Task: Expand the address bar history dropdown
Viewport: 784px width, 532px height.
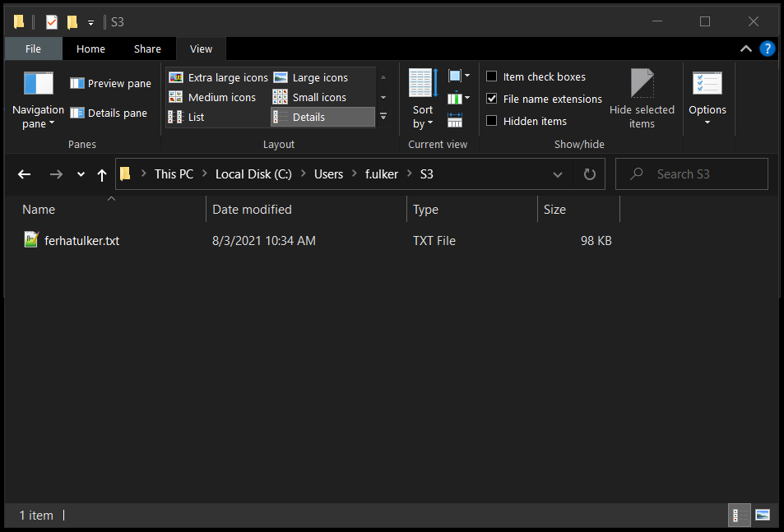Action: click(558, 174)
